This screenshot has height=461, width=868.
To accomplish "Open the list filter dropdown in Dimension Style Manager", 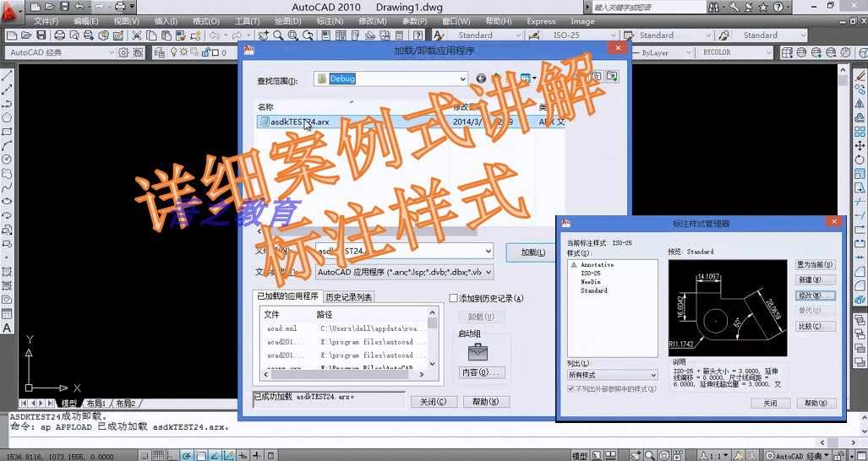I will tap(653, 376).
